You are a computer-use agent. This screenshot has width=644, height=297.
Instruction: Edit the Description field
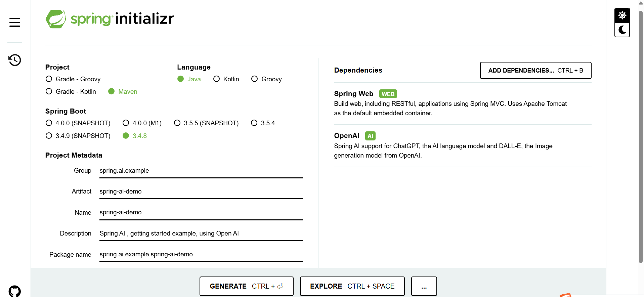[x=201, y=234]
